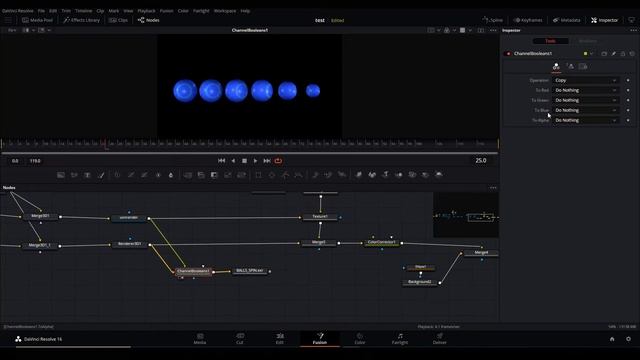Toggle the Effects Library panel
This screenshot has width=640, height=360.
tap(82, 20)
